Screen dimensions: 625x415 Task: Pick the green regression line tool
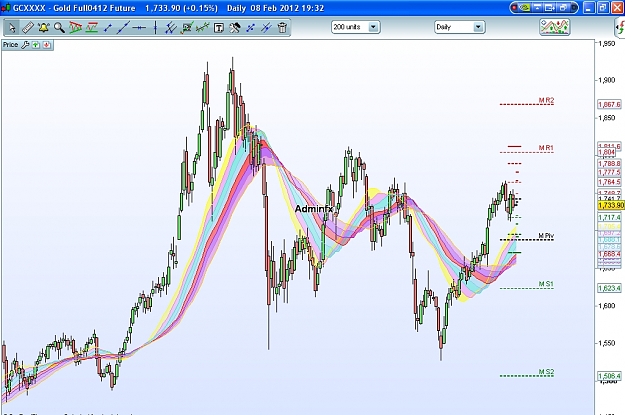click(202, 28)
